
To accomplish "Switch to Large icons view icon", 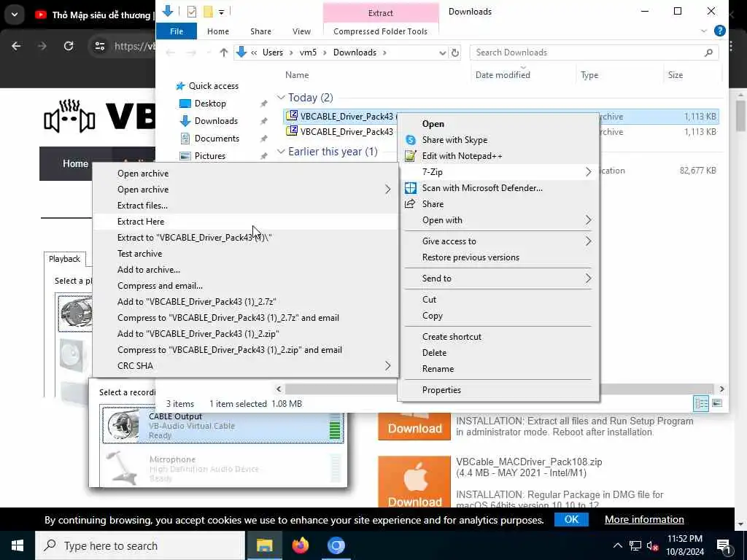I will pos(716,404).
